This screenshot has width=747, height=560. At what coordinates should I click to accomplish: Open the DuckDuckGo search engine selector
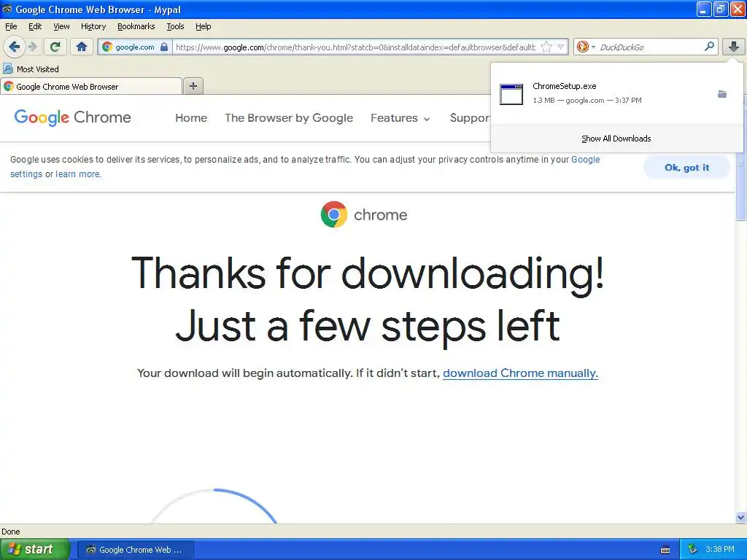point(586,47)
